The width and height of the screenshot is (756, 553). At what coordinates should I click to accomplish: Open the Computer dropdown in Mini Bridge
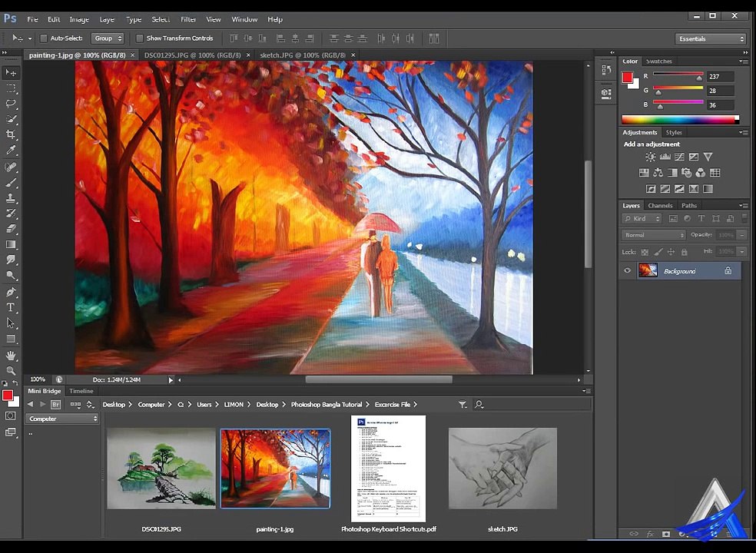tap(62, 419)
